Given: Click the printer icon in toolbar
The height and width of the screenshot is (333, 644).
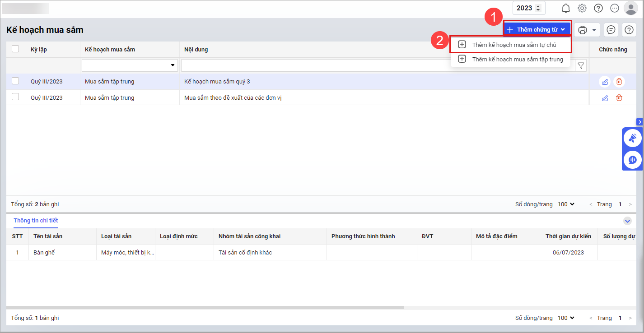Looking at the screenshot, I should 583,30.
